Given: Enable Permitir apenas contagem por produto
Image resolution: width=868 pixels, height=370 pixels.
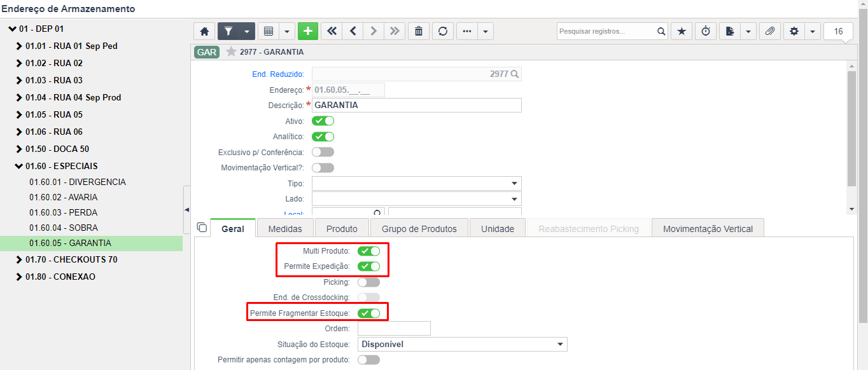Looking at the screenshot, I should (369, 360).
